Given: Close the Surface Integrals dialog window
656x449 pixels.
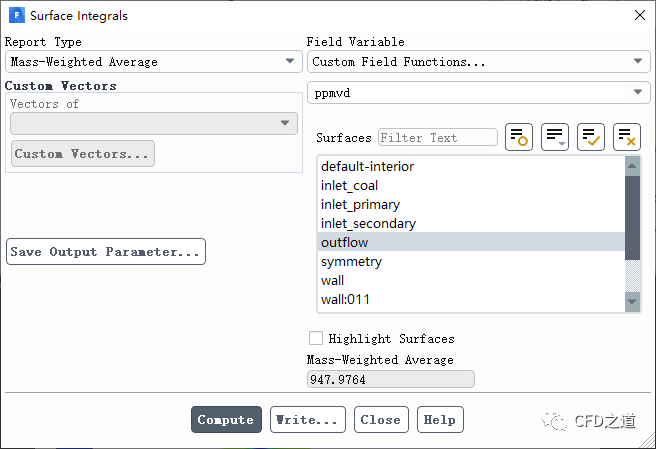Looking at the screenshot, I should point(639,15).
